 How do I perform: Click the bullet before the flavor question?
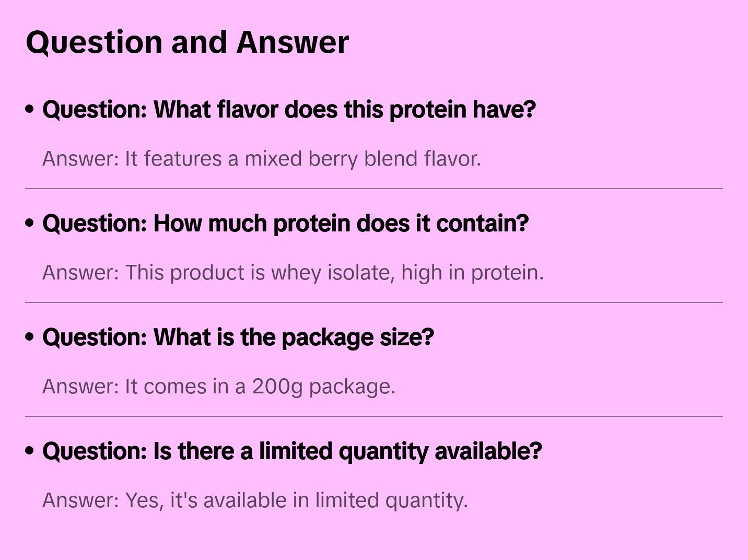30,109
